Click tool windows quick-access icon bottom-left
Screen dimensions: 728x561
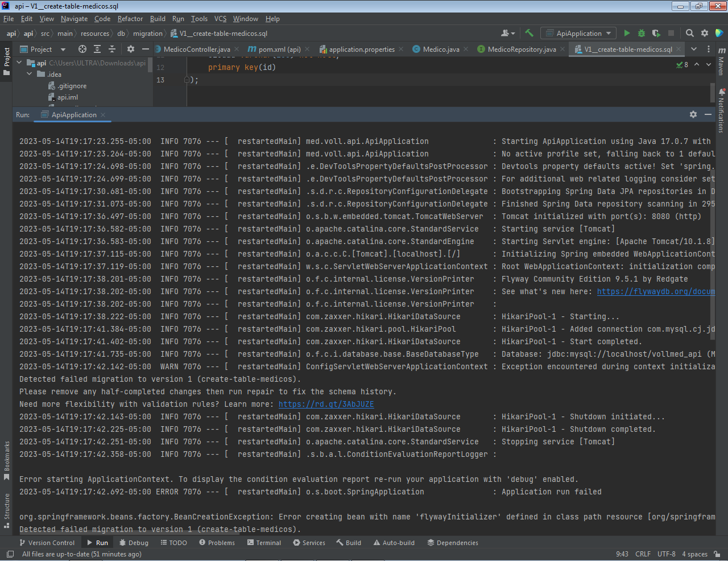click(10, 554)
